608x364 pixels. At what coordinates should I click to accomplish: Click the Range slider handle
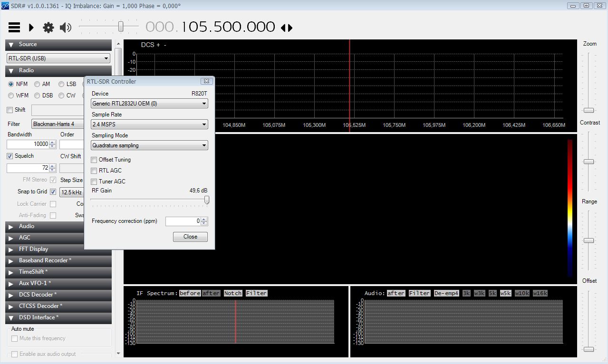[x=589, y=240]
